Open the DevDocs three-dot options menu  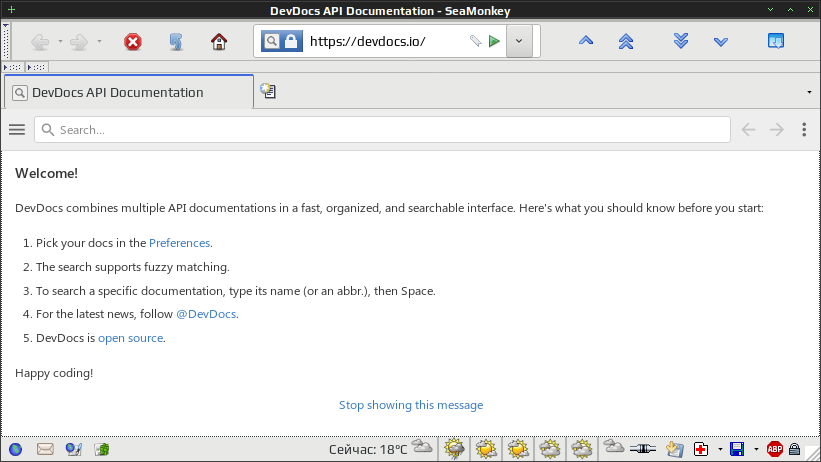click(804, 129)
